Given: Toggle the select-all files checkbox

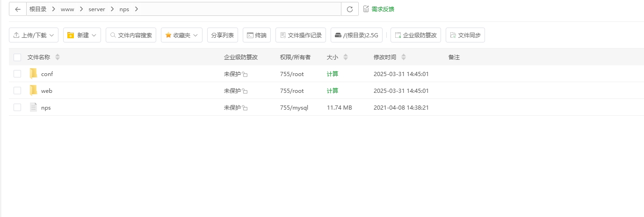Looking at the screenshot, I should [17, 57].
